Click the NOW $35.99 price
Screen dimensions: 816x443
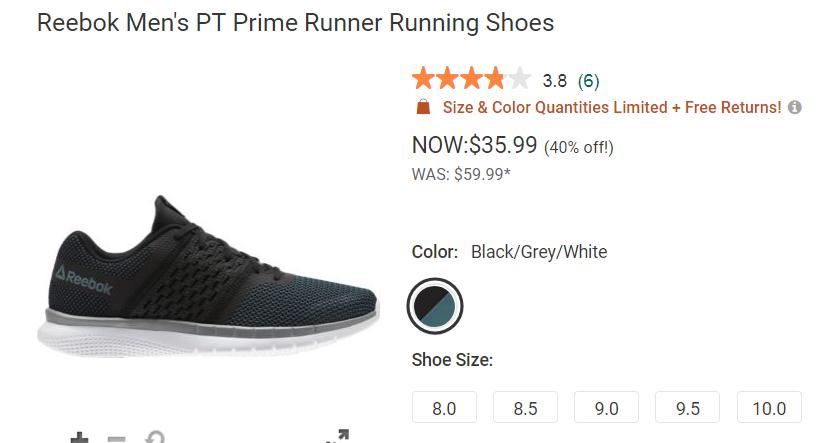tap(475, 145)
